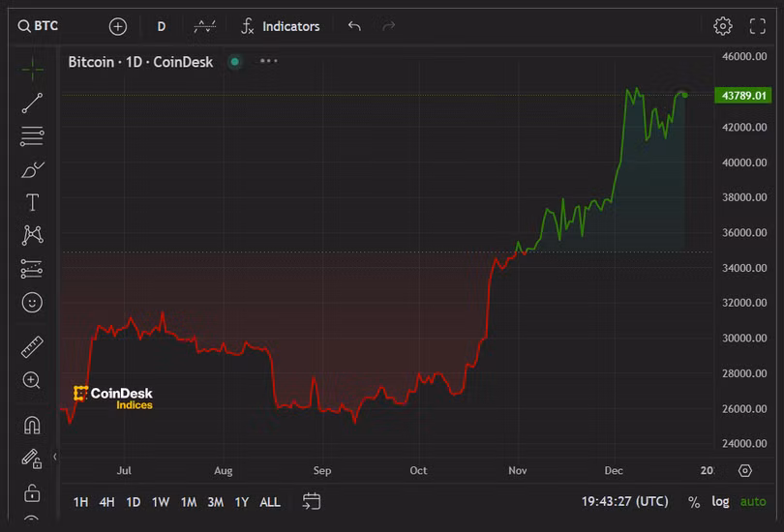
Task: Select the ruler measure tool
Action: [33, 346]
